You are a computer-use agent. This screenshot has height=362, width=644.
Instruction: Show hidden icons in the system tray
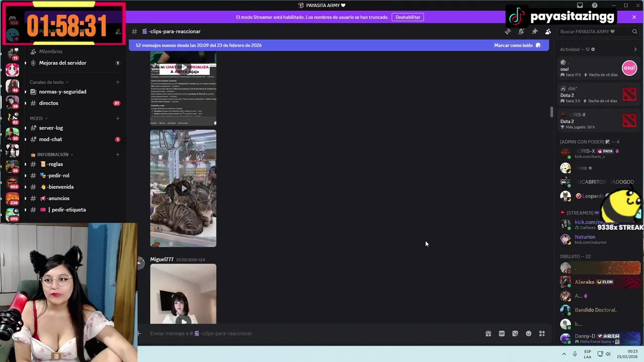(x=563, y=354)
